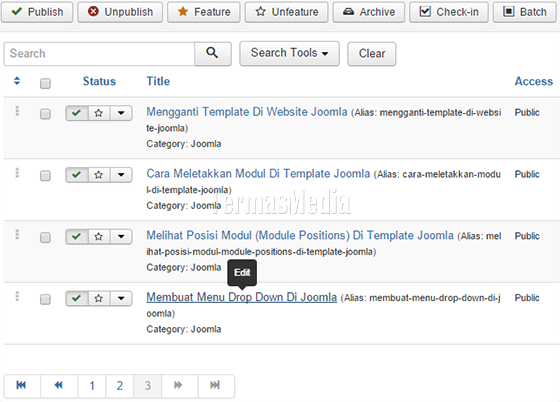This screenshot has height=402, width=560.
Task: Select checkbox for Cara Meletakkan Modul article
Action: pyautogui.click(x=45, y=176)
